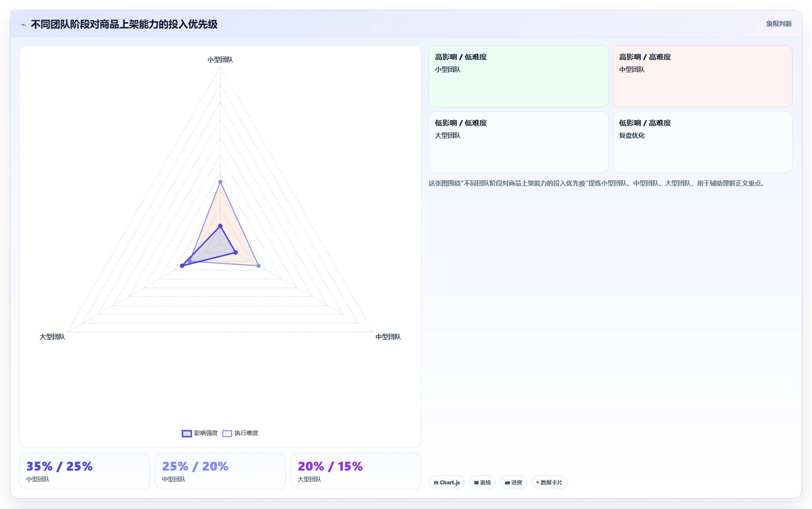Select the 25% / 20% 中型团队 stat card
This screenshot has width=812, height=509.
(x=220, y=471)
